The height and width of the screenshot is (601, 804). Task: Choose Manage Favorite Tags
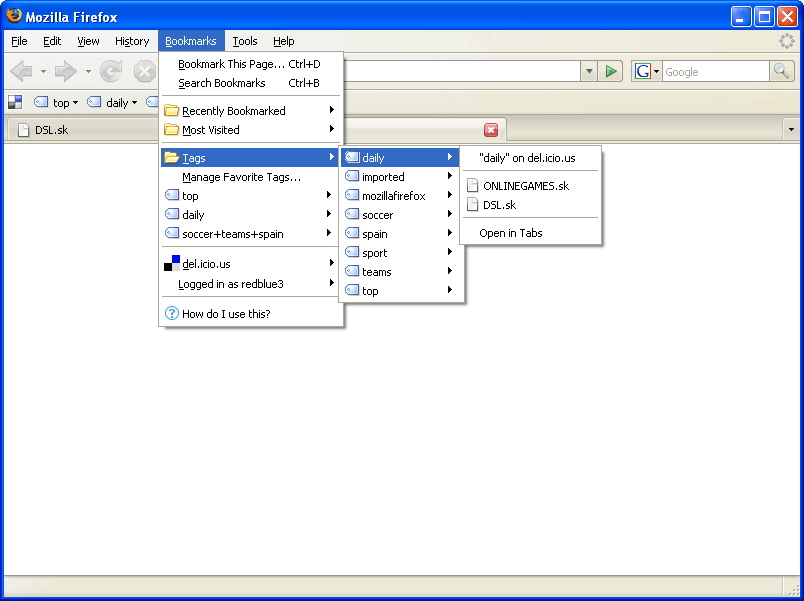click(251, 177)
